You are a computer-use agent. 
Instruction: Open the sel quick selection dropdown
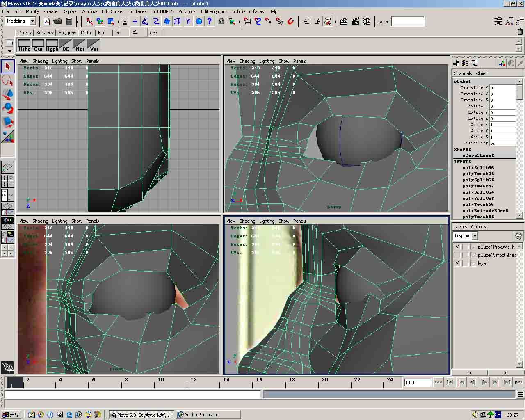[383, 22]
